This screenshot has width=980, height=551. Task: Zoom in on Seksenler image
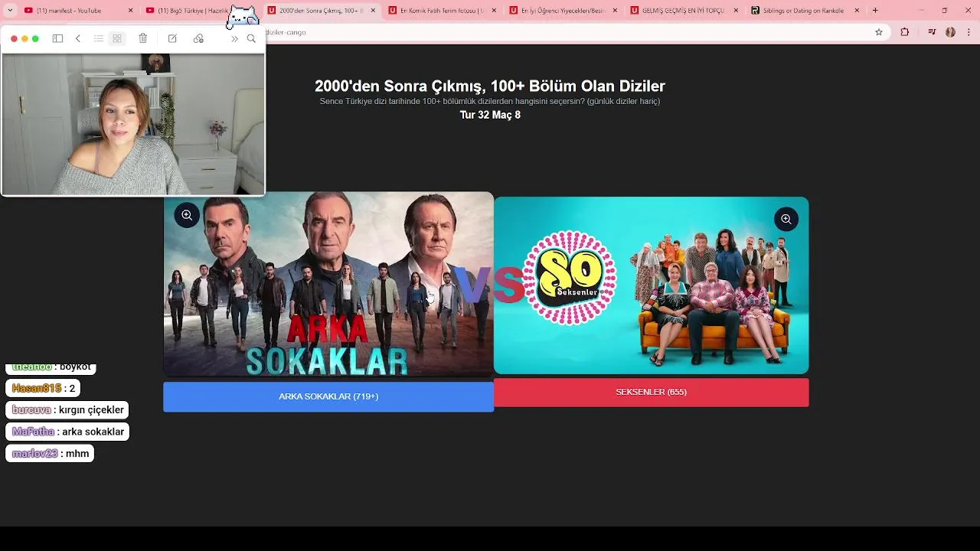(x=786, y=220)
